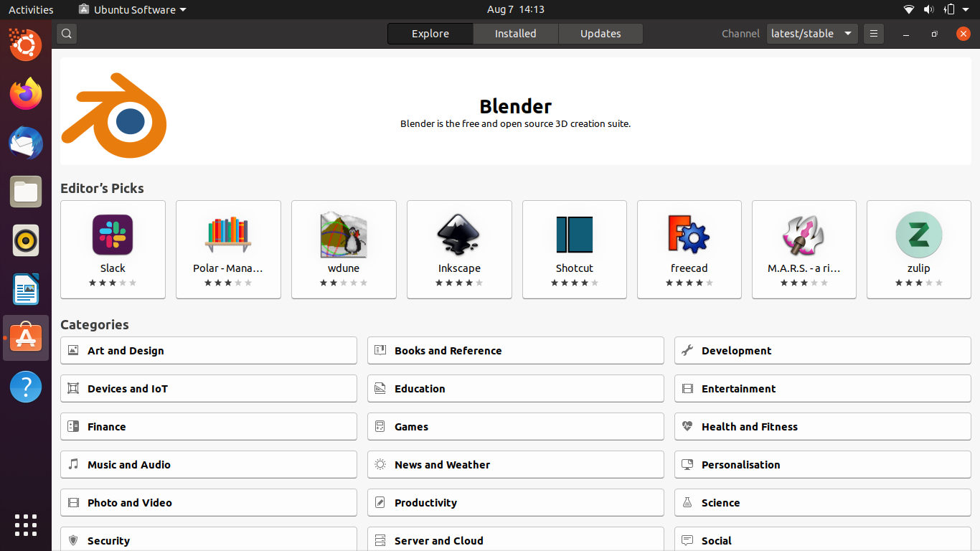Viewport: 980px width, 551px height.
Task: Open the Ubuntu Software app menu
Action: pyautogui.click(x=133, y=9)
